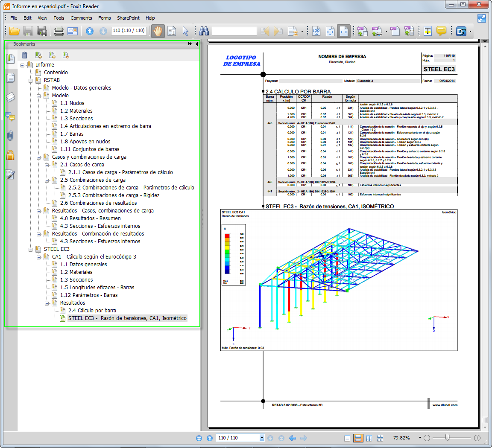Collapse the 2.1 Casos de carga node

point(47,165)
